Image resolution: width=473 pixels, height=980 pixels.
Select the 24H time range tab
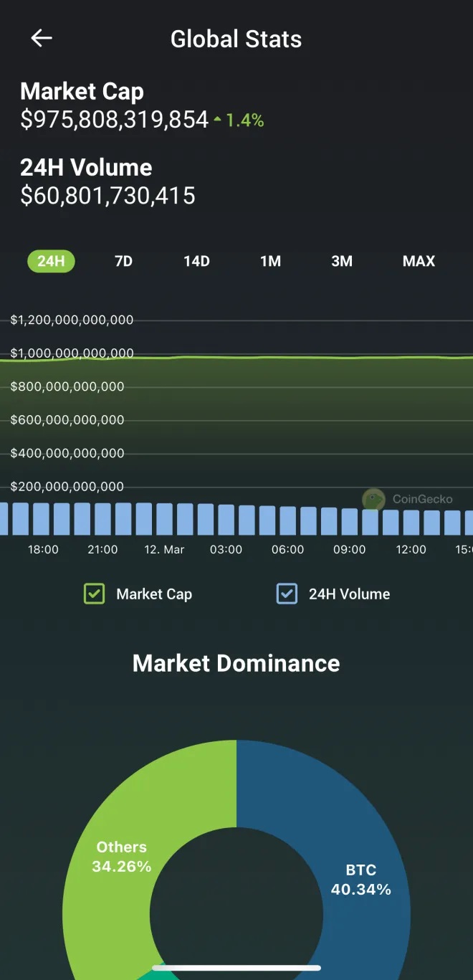point(51,261)
